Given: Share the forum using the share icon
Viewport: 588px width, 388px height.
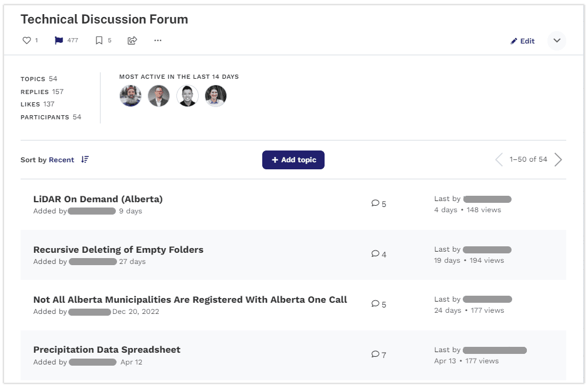Looking at the screenshot, I should tap(132, 41).
